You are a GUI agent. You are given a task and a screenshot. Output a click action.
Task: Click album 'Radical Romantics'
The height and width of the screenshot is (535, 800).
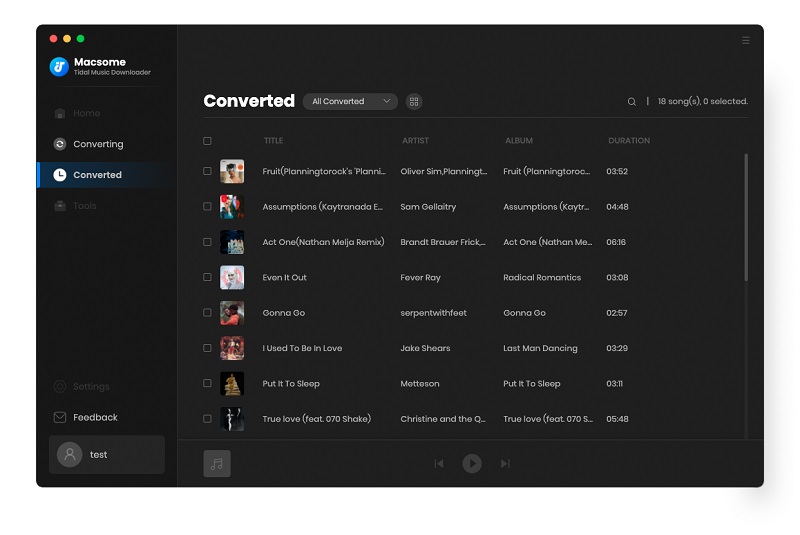pos(542,277)
